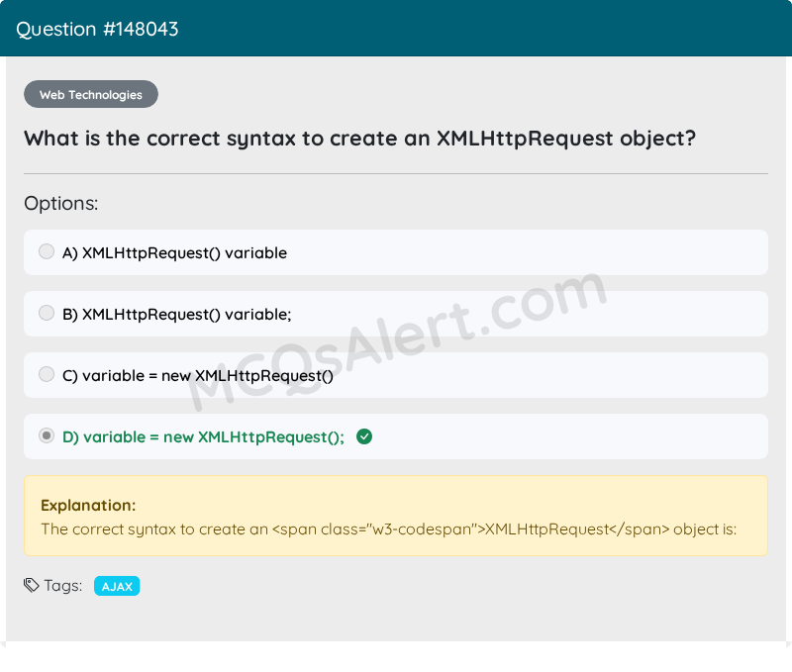Image resolution: width=792 pixels, height=672 pixels.
Task: Click answer text 'B) XMLHttpRequest() variable;'
Action: [x=177, y=315]
